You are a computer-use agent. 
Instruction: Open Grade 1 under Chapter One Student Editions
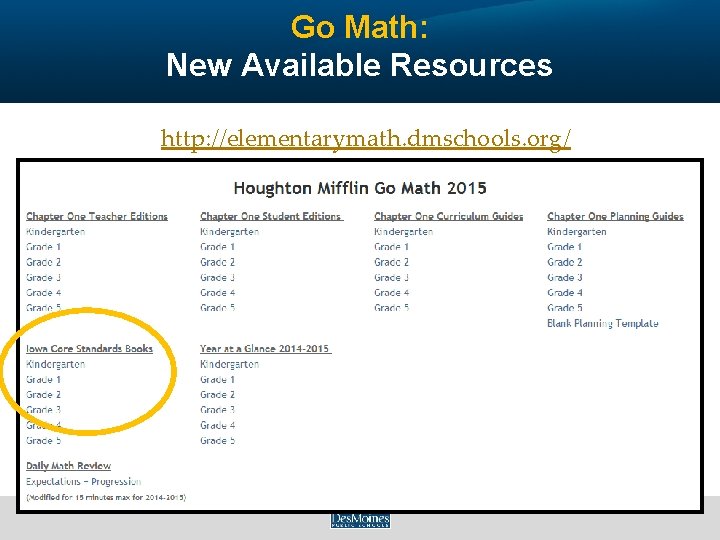tap(218, 247)
